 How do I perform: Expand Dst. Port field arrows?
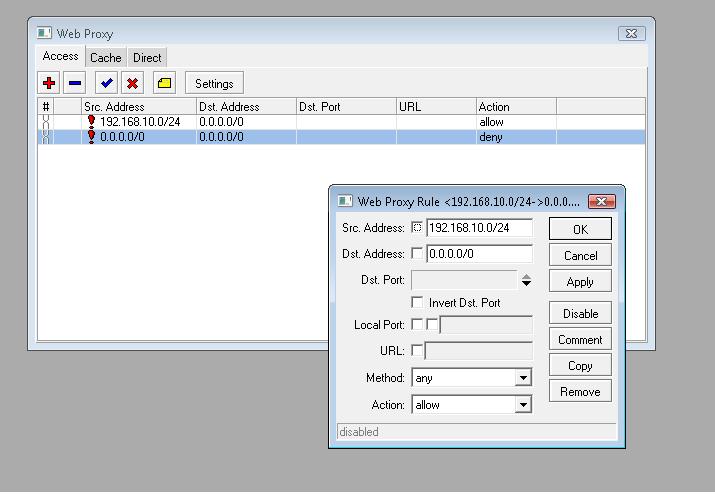(x=526, y=280)
